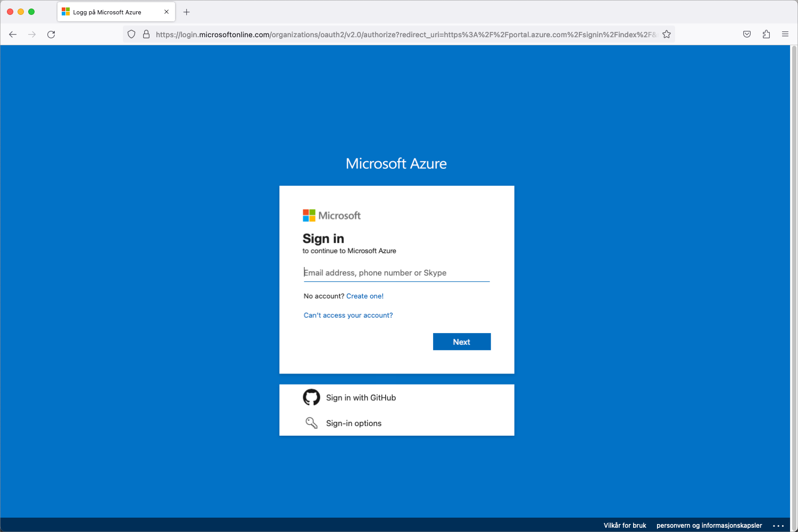798x532 pixels.
Task: Click the email address input field
Action: pos(396,272)
